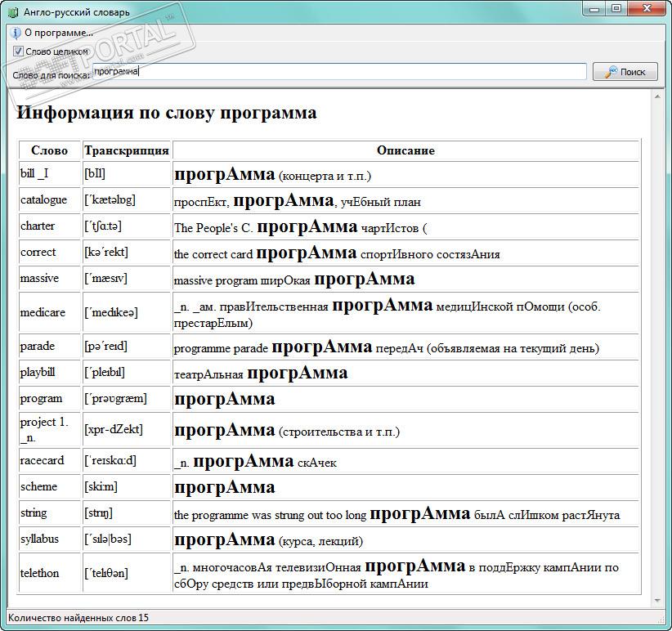The width and height of the screenshot is (672, 631).
Task: Select the word 'medicare' cell
Action: [x=50, y=313]
